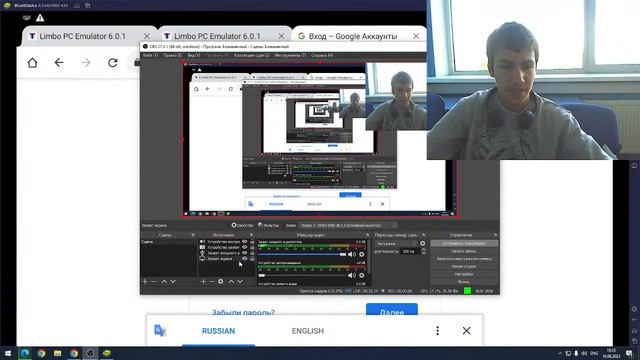The image size is (640, 360).
Task: Add a new source with the plus icon
Action: tap(203, 282)
